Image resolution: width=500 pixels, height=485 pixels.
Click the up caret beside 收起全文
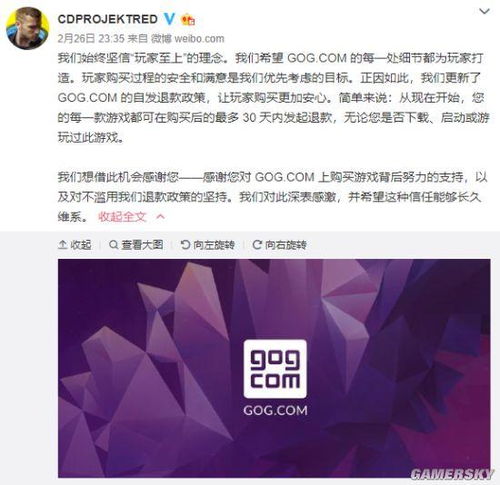[x=161, y=217]
